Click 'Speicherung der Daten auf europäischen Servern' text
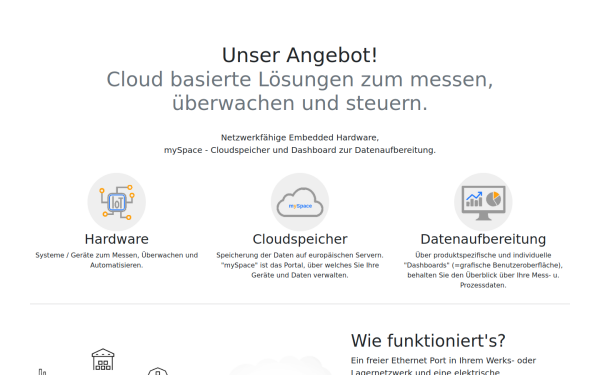The height and width of the screenshot is (375, 600). (x=300, y=265)
